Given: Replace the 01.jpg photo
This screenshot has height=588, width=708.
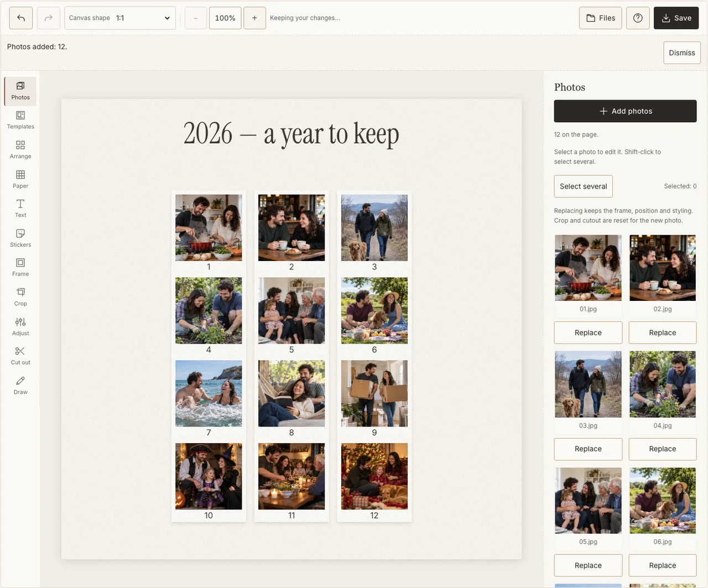Looking at the screenshot, I should tap(588, 333).
